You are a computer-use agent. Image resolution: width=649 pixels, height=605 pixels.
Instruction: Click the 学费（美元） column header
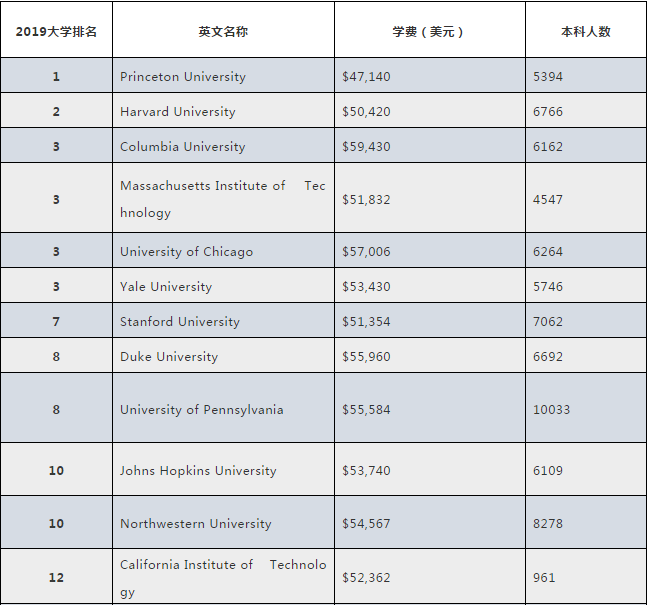click(x=429, y=31)
